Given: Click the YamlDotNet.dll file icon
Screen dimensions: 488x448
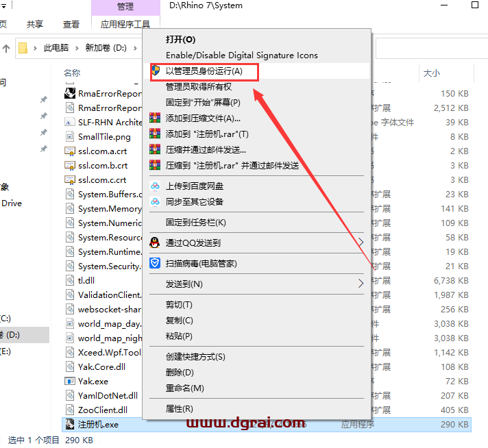Looking at the screenshot, I should point(70,395).
